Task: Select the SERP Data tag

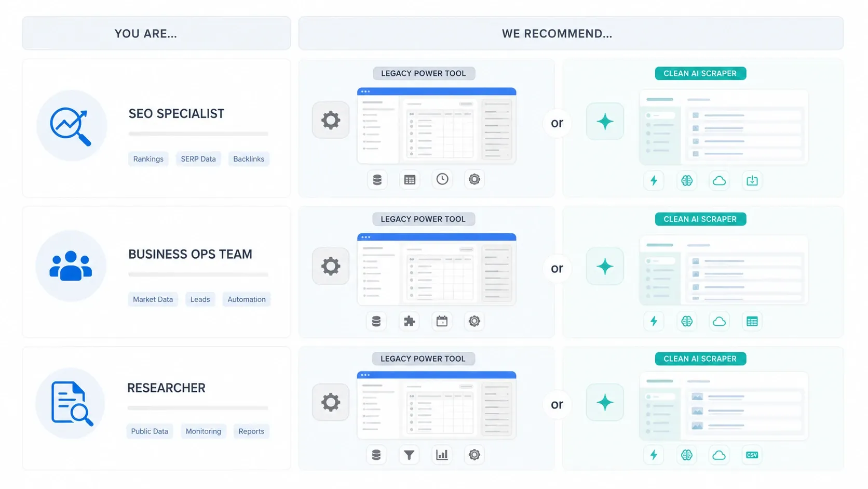Action: [x=198, y=159]
